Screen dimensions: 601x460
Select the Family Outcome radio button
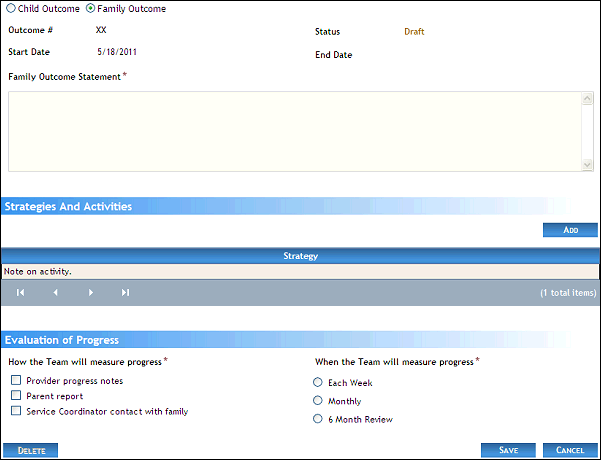(x=91, y=9)
